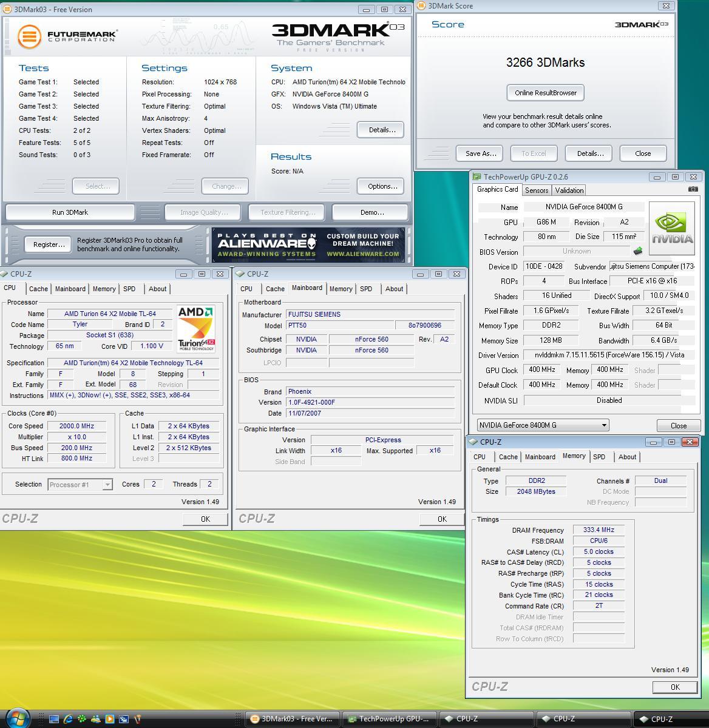Switch to Validation tab in GPU-Z
The image size is (709, 728).
click(x=569, y=190)
